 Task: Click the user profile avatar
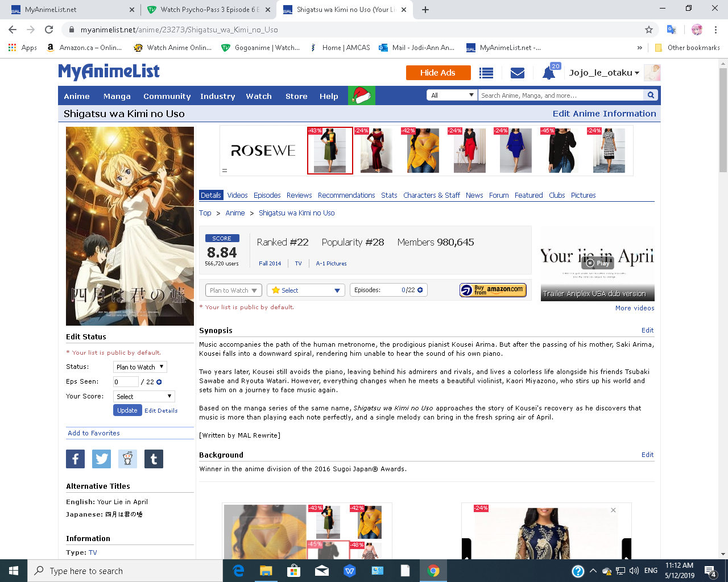pyautogui.click(x=652, y=73)
